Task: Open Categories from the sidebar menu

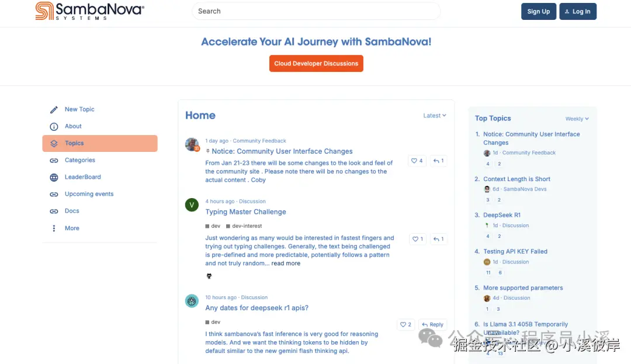Action: (x=80, y=161)
